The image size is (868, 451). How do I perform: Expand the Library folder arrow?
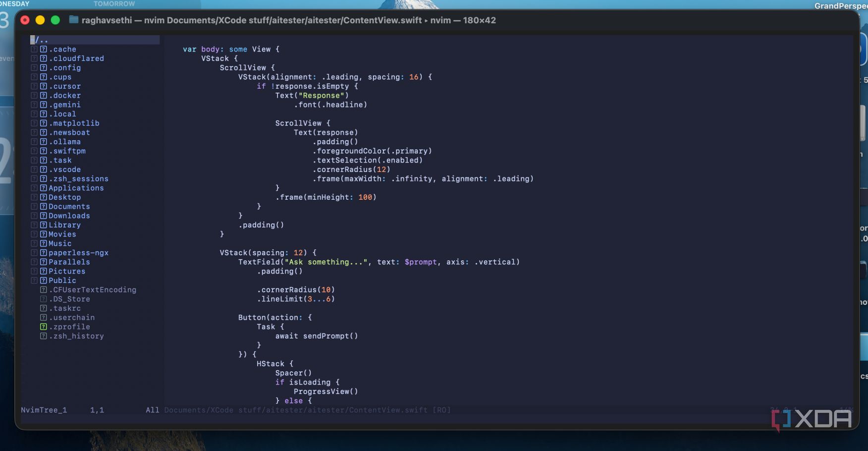click(x=34, y=225)
